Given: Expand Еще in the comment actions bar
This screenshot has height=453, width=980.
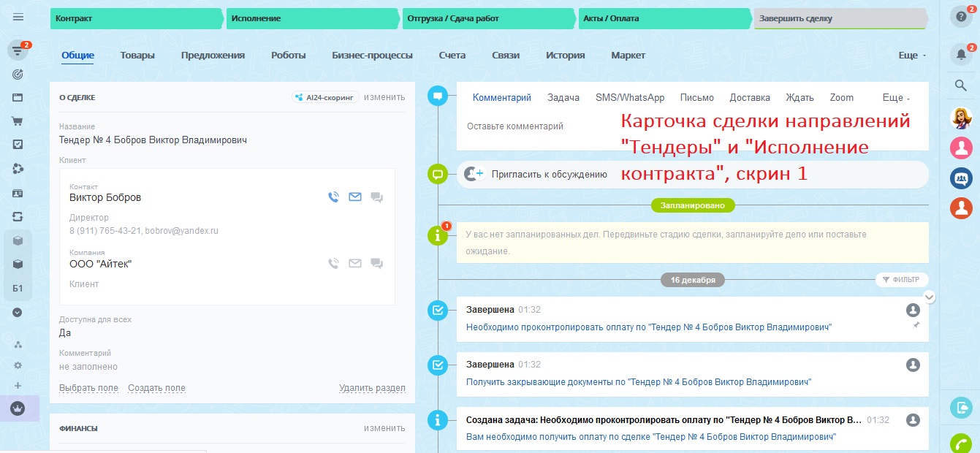Looking at the screenshot, I should point(896,98).
